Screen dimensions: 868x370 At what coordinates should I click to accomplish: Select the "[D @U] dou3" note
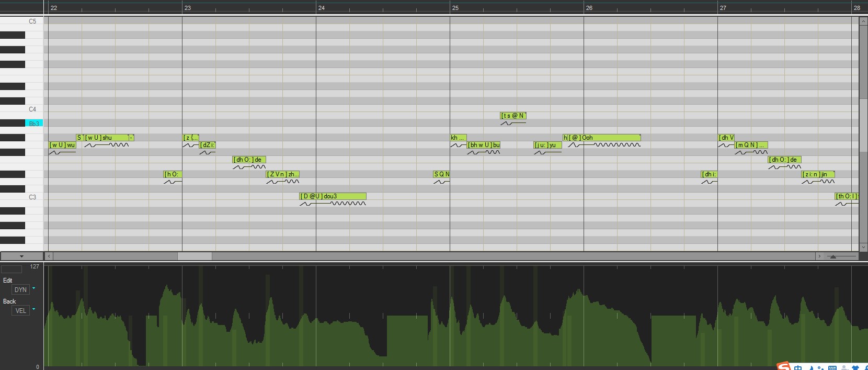pyautogui.click(x=333, y=196)
